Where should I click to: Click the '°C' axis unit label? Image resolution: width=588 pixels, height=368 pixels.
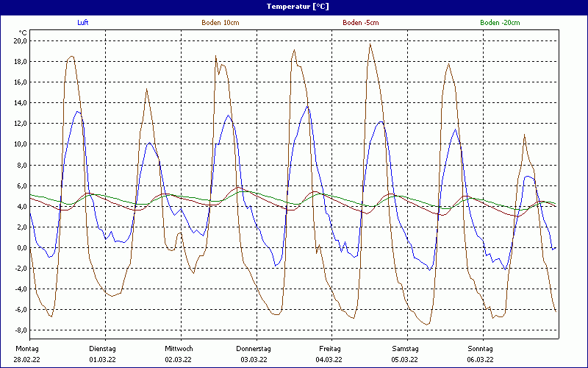[x=23, y=33]
